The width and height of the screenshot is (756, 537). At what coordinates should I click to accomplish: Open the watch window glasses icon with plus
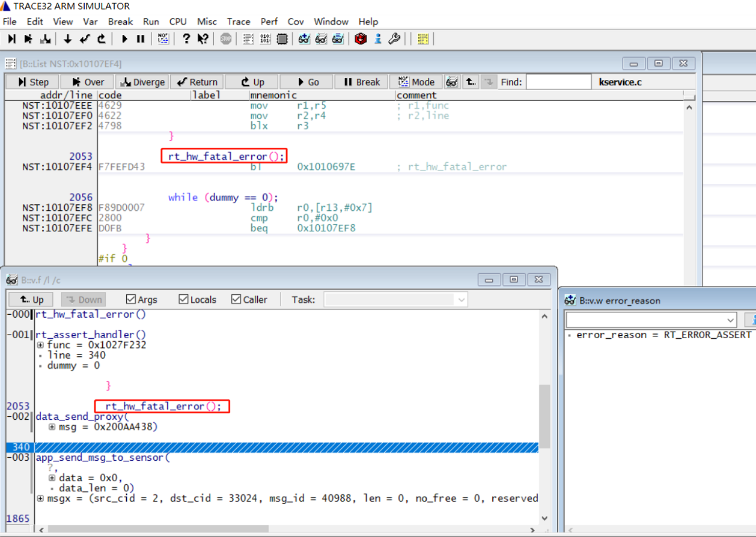[304, 39]
